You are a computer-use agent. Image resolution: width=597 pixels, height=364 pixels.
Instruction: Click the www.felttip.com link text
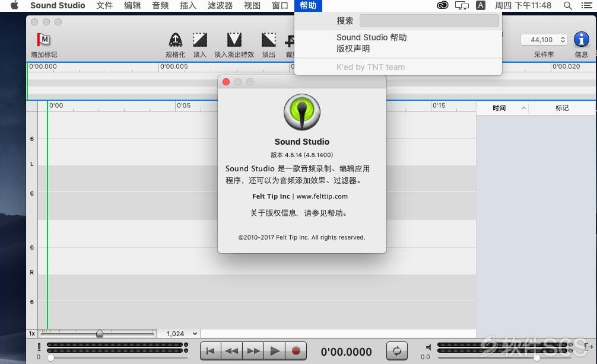click(322, 196)
